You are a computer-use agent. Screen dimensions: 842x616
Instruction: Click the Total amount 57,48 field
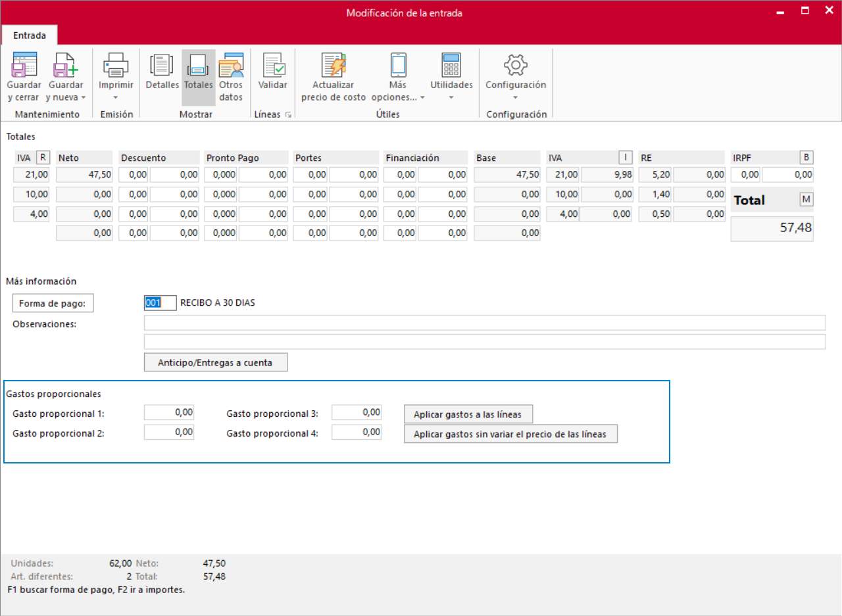tap(772, 229)
